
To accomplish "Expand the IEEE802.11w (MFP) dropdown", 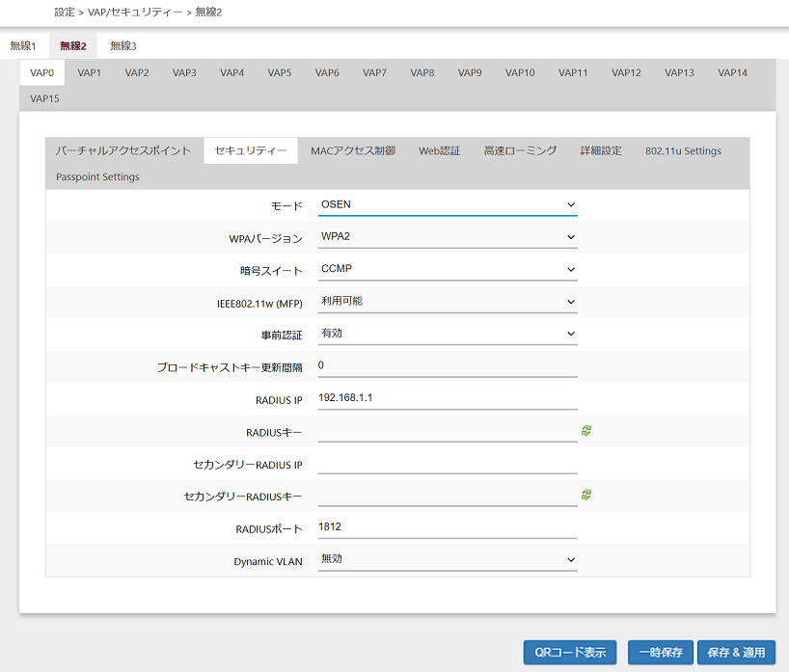I will pyautogui.click(x=447, y=302).
